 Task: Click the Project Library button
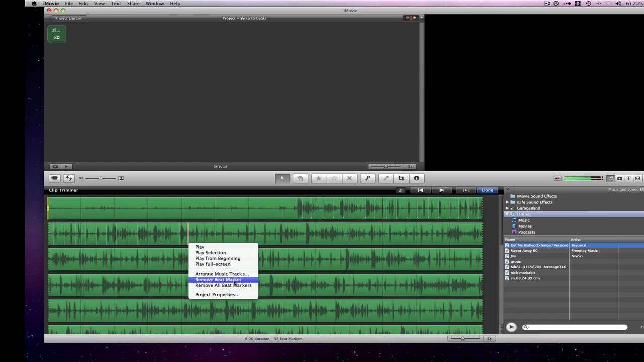click(67, 18)
